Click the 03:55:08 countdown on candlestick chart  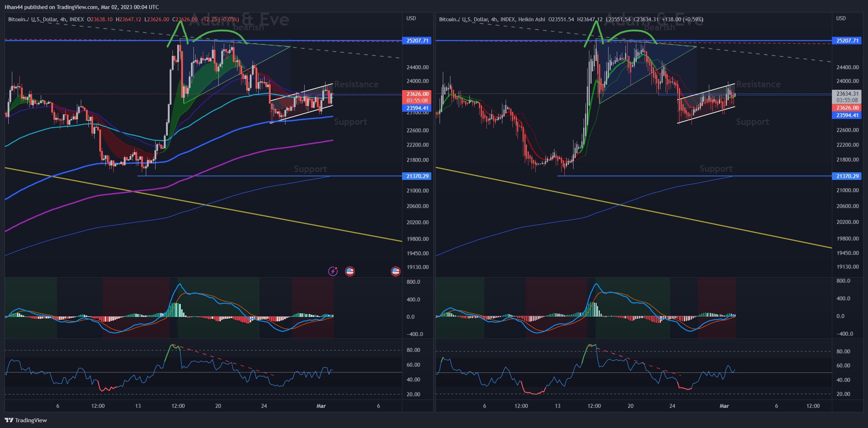[x=417, y=101]
